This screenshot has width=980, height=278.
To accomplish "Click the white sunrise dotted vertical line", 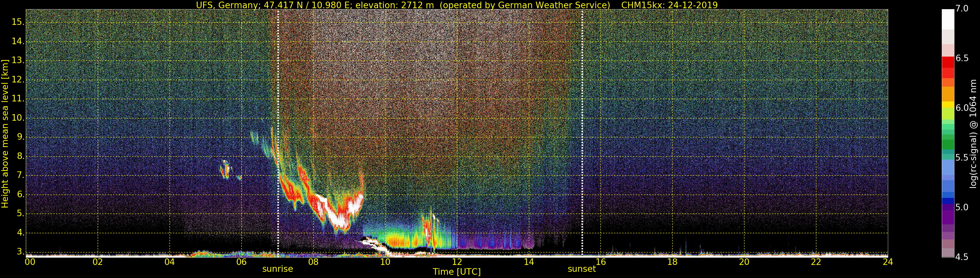I will [x=278, y=133].
